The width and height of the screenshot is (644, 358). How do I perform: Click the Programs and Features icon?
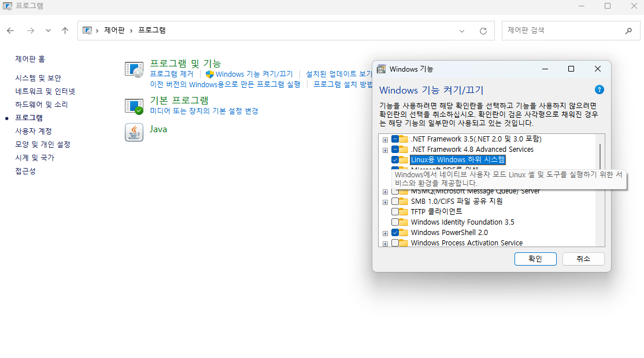pos(134,70)
